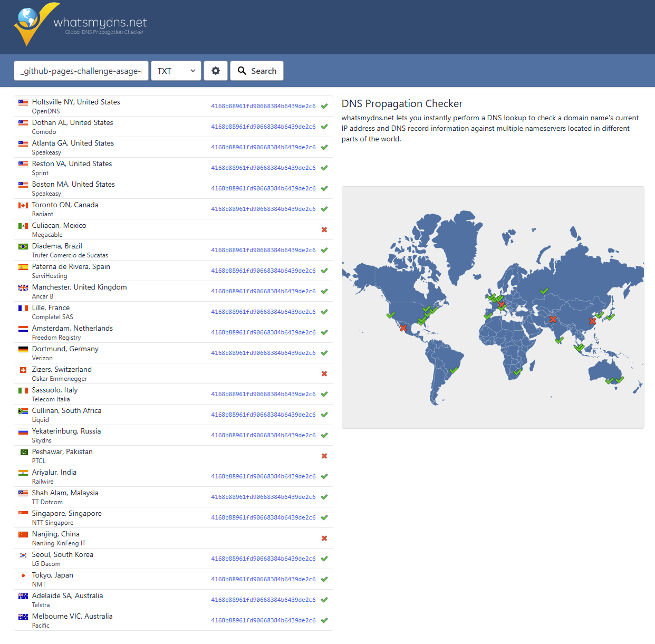Select the Shah Alam, Malaysia location text
Viewport: 655px width, 644px height.
click(x=65, y=493)
